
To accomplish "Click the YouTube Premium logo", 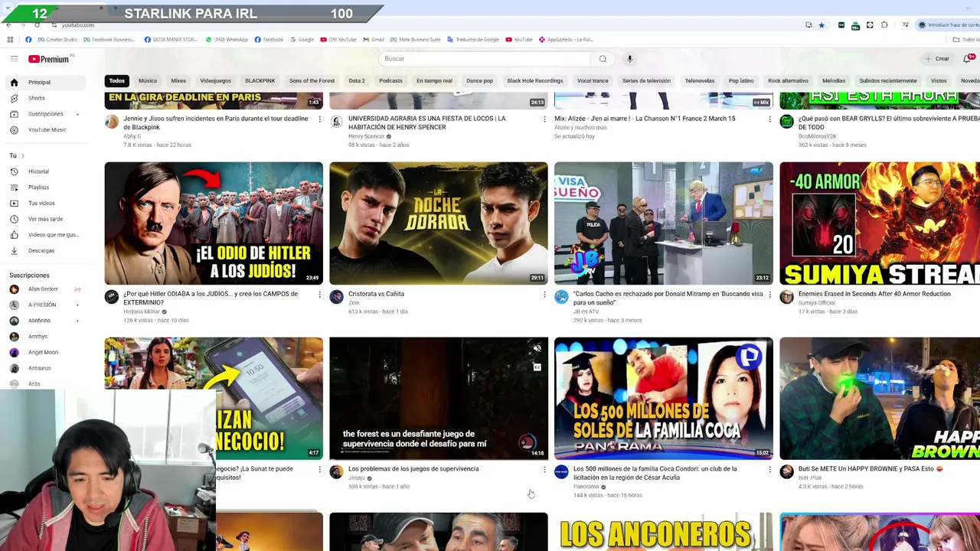I will click(x=49, y=59).
